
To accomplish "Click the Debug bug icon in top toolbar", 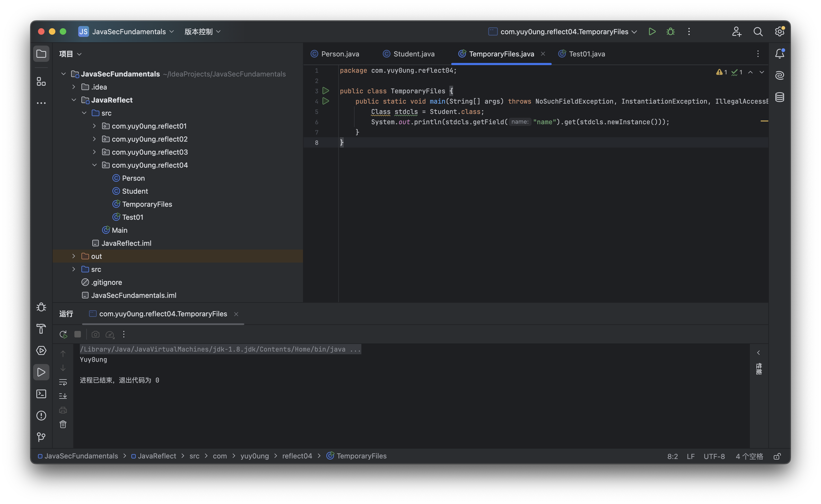I will click(x=670, y=32).
